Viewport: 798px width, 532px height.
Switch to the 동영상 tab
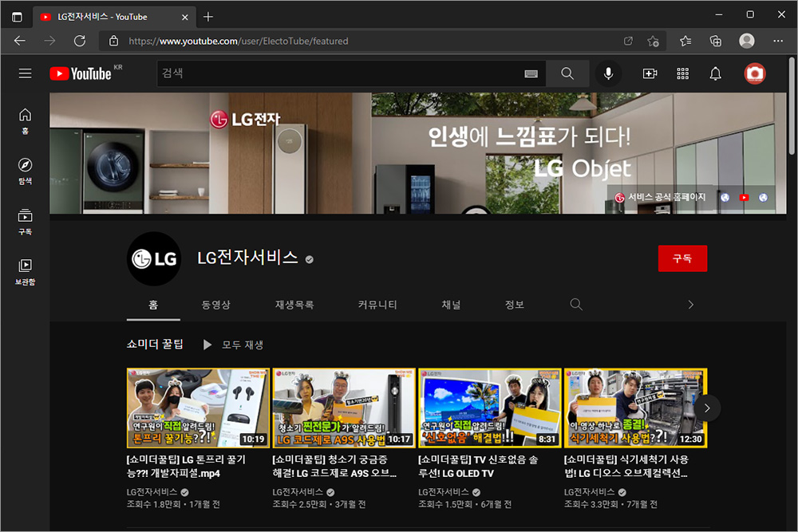coord(215,305)
